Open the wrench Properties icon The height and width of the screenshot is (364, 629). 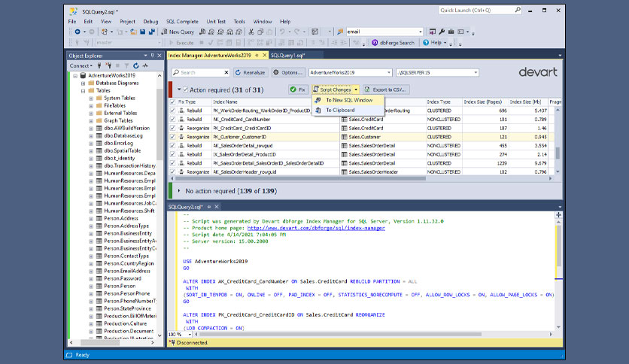pyautogui.click(x=442, y=32)
